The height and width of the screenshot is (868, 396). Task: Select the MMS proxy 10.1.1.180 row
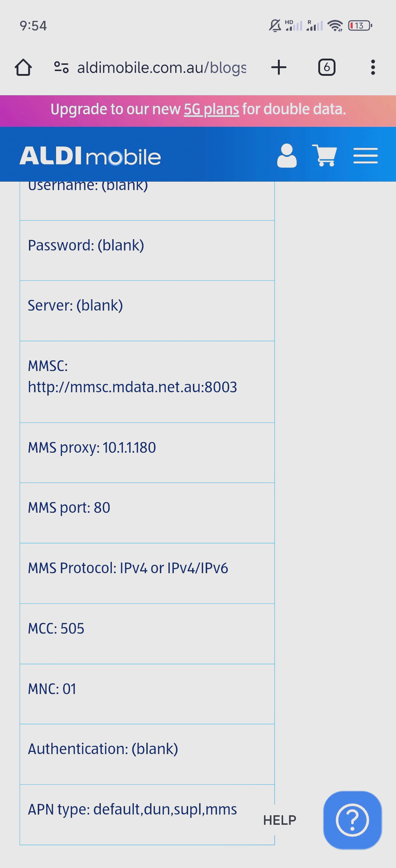point(147,453)
